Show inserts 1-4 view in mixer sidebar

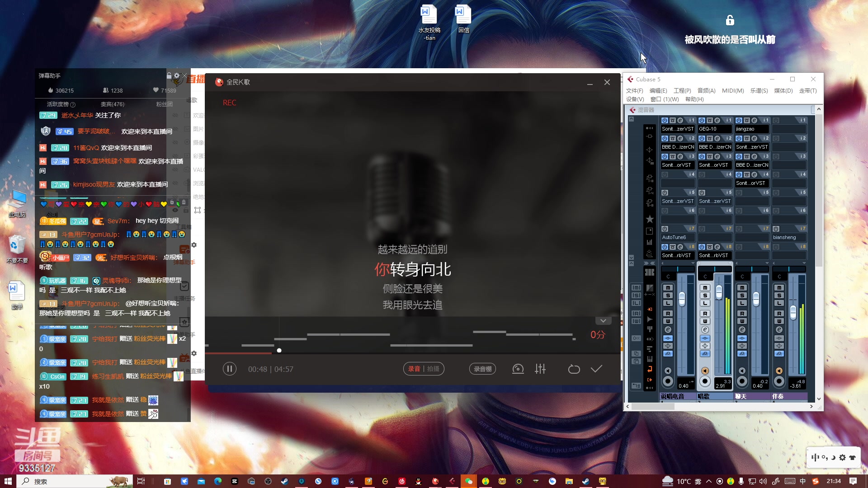click(650, 190)
